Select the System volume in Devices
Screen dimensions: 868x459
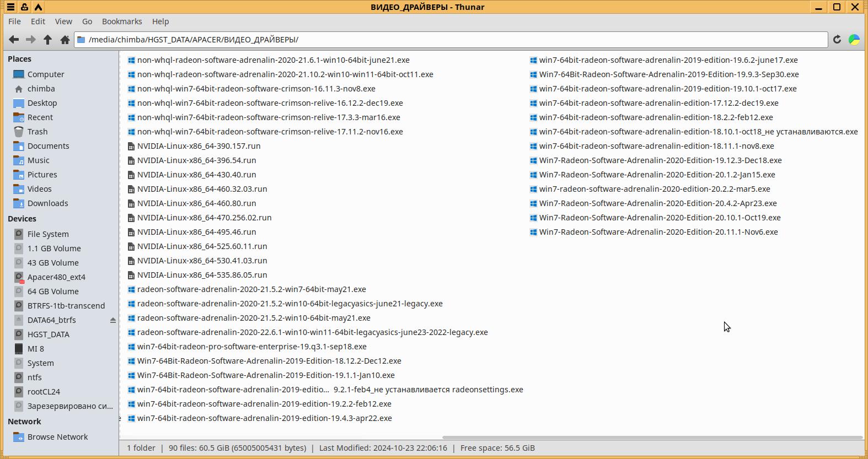tap(41, 363)
